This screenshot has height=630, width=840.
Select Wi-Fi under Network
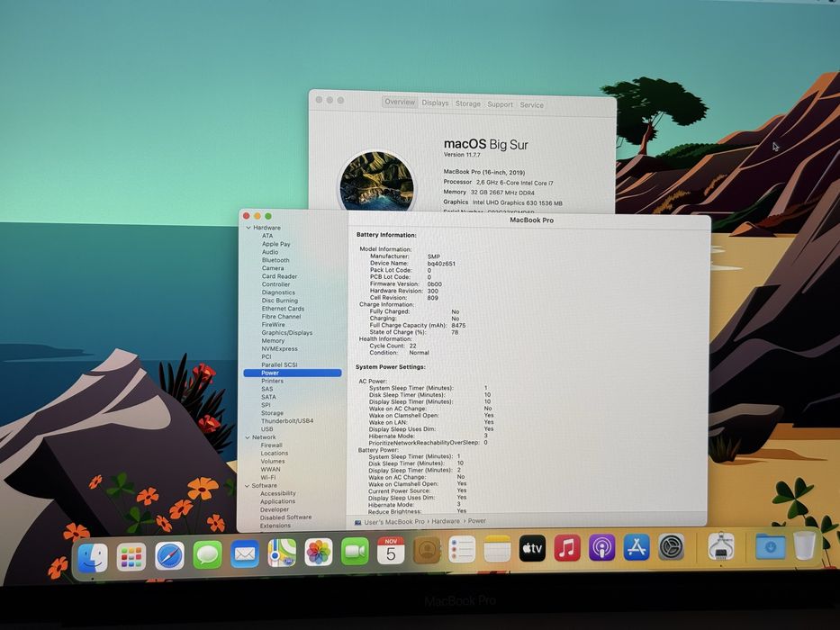[268, 477]
